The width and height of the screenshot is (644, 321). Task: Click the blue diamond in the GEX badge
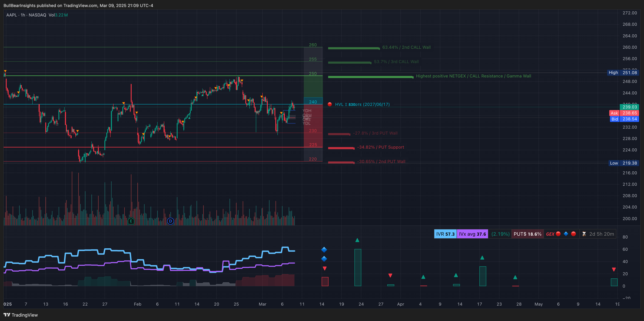click(x=566, y=234)
